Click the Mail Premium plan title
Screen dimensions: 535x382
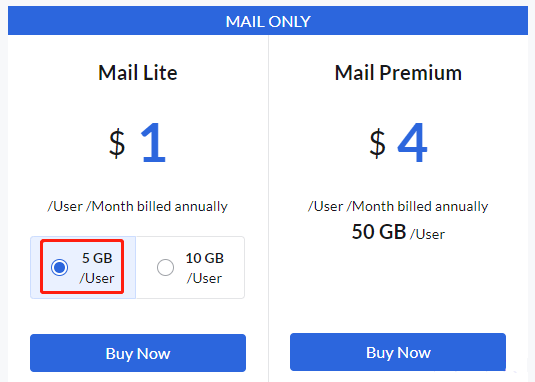398,73
